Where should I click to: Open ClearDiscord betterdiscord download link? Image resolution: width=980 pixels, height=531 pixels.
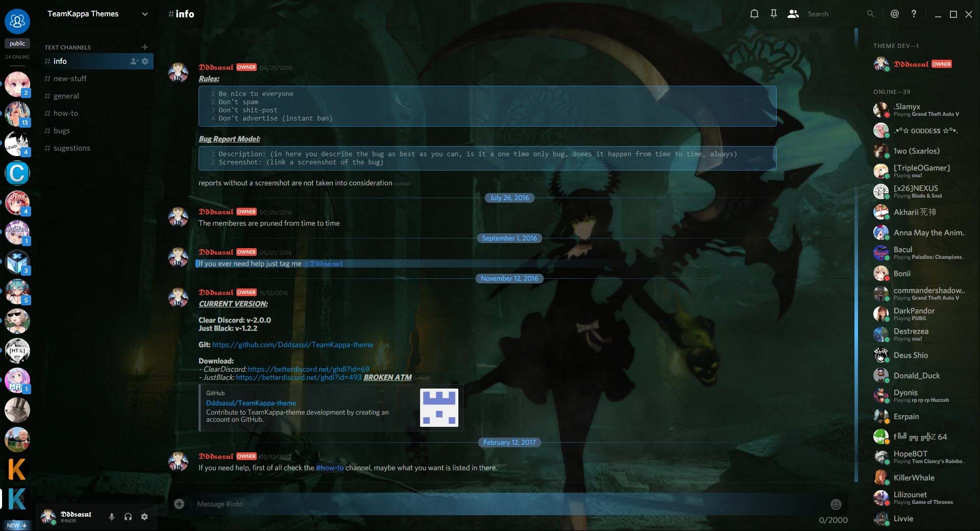[x=308, y=369]
